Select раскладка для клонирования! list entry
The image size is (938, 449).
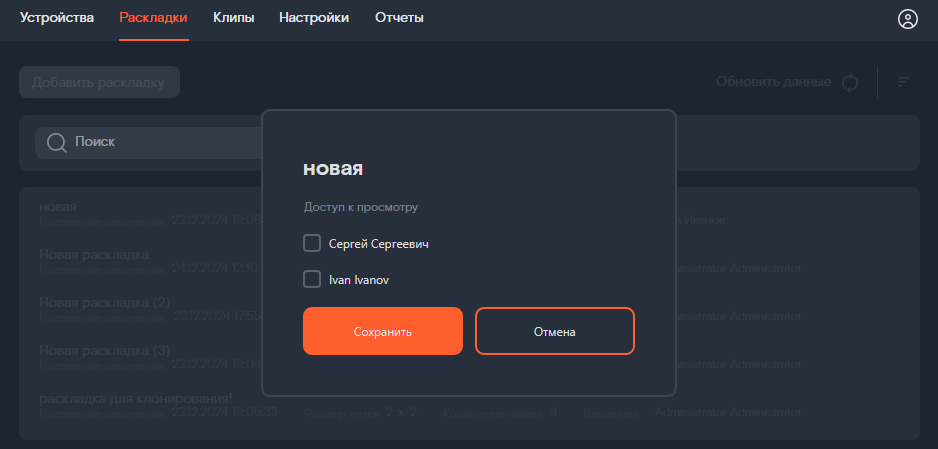(x=136, y=398)
